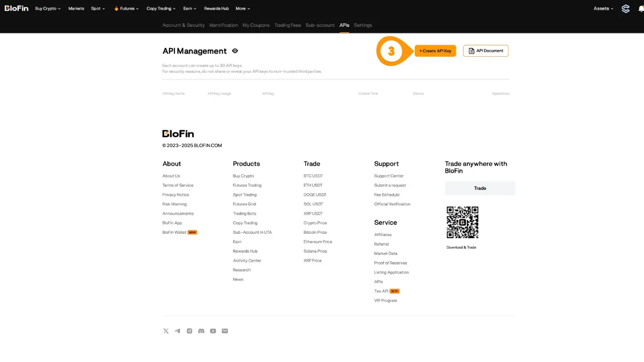Screen dimensions: 644x362
Task: Open the BloFin App link
Action: tap(172, 223)
